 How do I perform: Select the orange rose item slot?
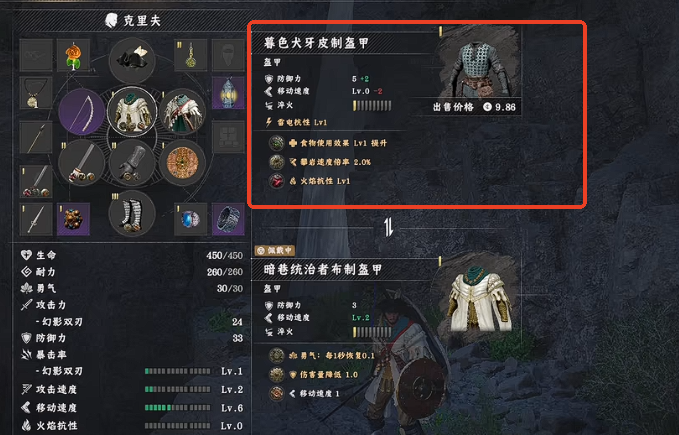pyautogui.click(x=74, y=55)
